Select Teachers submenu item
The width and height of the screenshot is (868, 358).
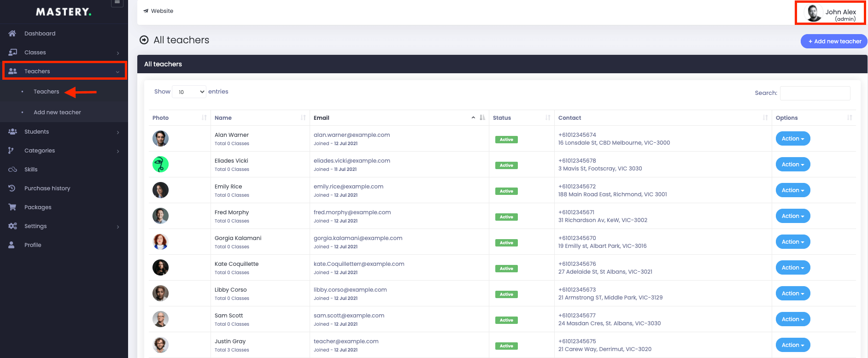[46, 92]
